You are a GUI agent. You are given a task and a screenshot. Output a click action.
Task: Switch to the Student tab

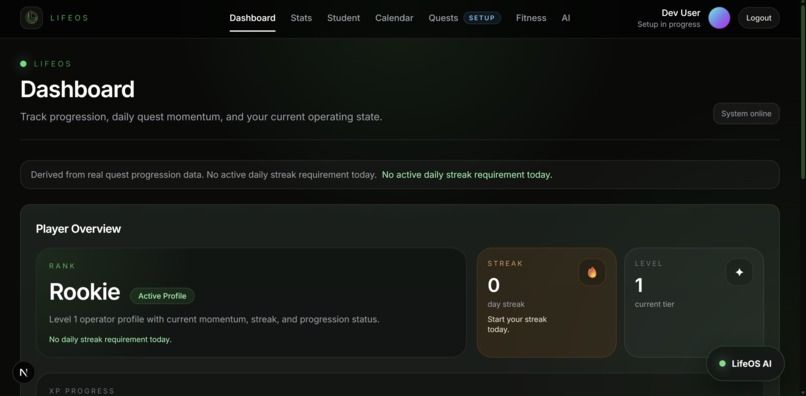coord(343,18)
